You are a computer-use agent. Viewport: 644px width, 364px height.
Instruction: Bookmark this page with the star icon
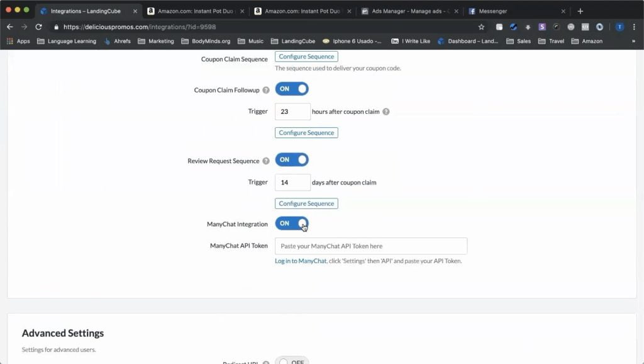(481, 26)
